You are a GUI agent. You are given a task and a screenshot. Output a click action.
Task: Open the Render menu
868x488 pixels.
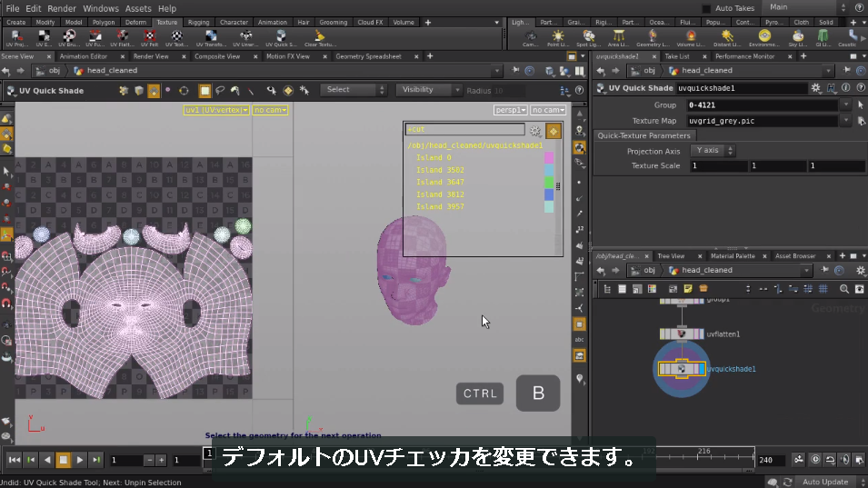pos(62,8)
